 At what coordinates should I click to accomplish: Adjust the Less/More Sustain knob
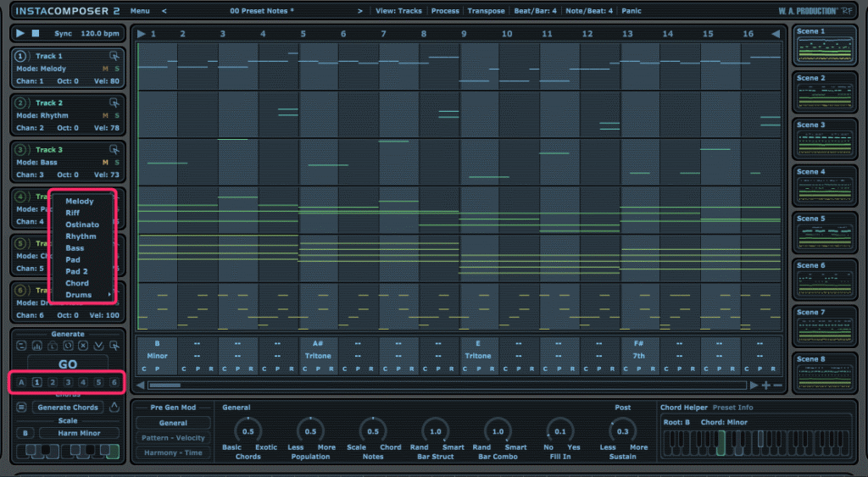pyautogui.click(x=623, y=431)
